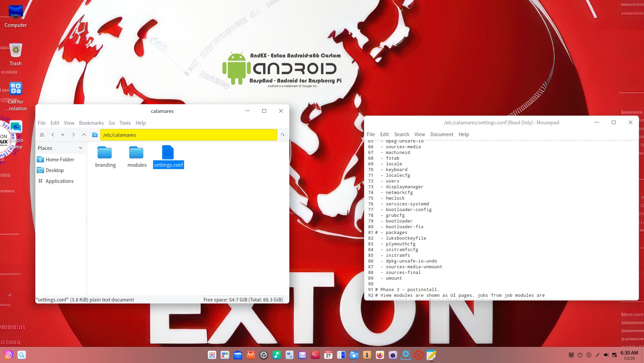
Task: Select the modules folder
Action: point(137,157)
